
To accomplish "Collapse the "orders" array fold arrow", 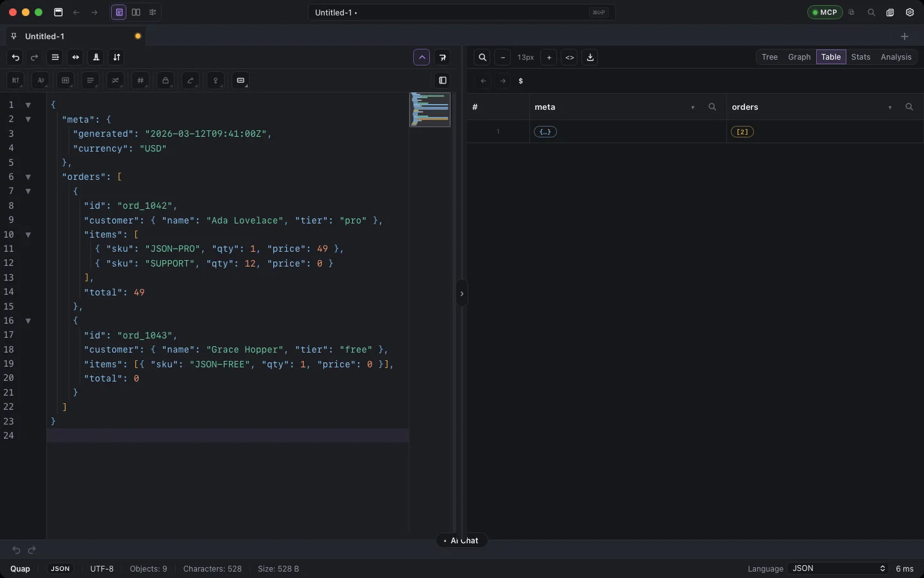I will tap(28, 177).
